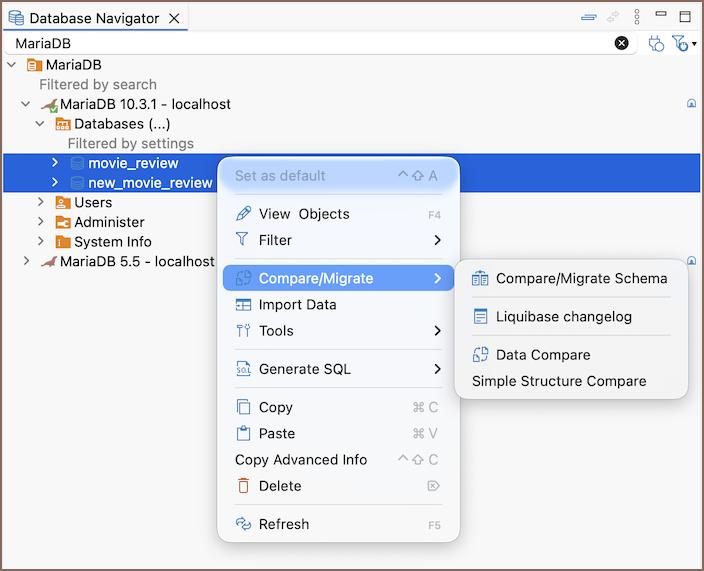Viewport: 704px width, 571px height.
Task: Click the Collapse All icon in navigator toolbar
Action: pyautogui.click(x=589, y=18)
